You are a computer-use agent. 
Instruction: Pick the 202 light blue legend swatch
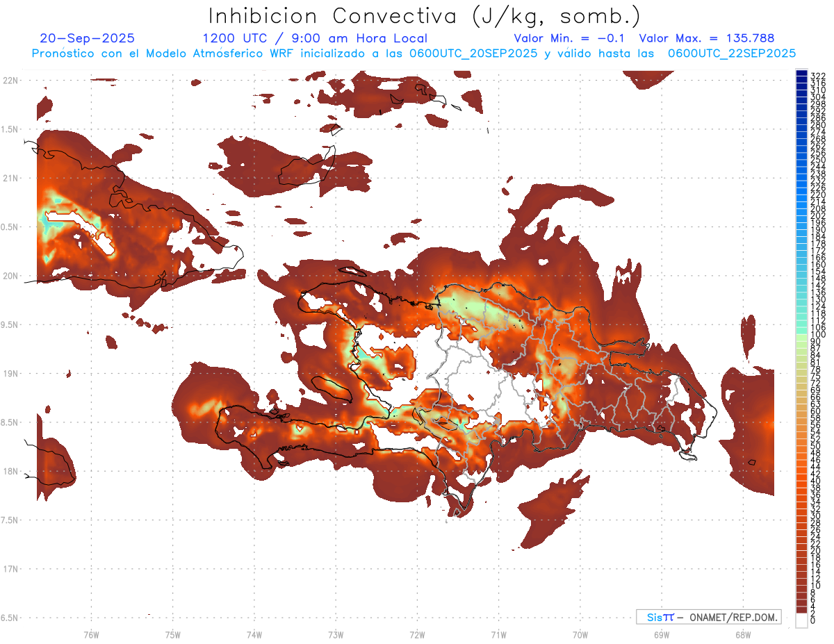pyautogui.click(x=801, y=215)
